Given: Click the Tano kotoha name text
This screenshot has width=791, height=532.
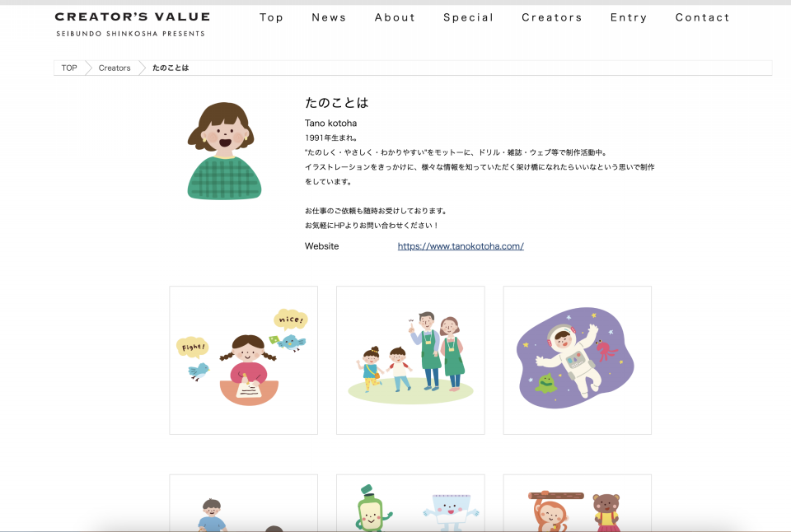Looking at the screenshot, I should point(331,123).
